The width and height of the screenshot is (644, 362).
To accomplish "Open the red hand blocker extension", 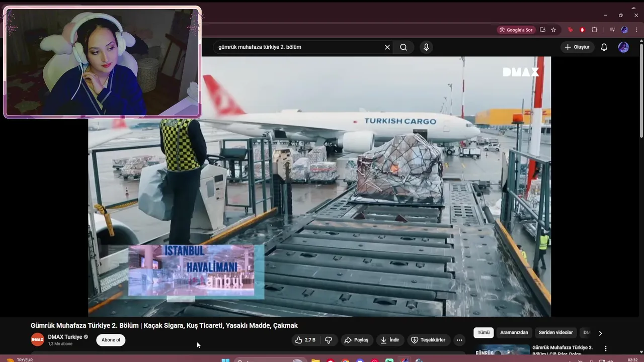I will (582, 30).
